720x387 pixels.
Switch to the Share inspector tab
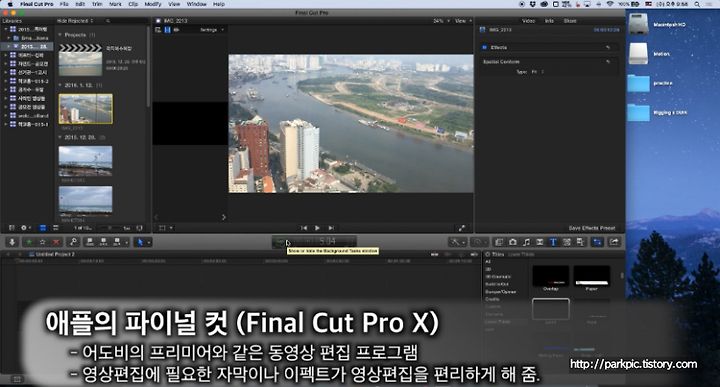point(570,21)
